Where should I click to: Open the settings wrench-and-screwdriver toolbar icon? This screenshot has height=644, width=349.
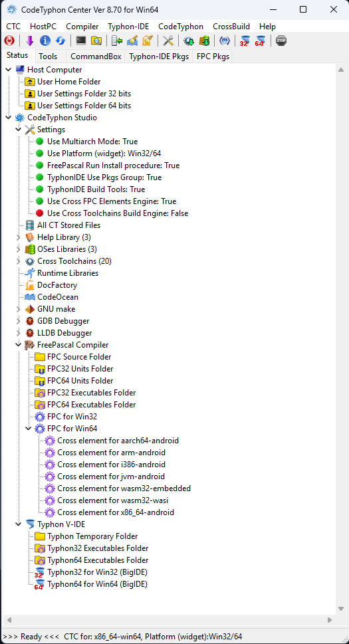pos(168,41)
